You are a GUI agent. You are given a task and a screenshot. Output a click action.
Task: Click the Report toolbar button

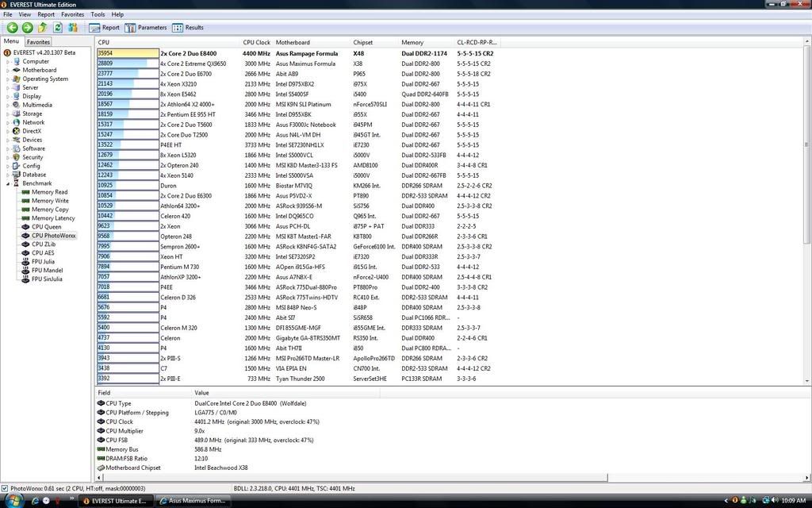pyautogui.click(x=104, y=28)
